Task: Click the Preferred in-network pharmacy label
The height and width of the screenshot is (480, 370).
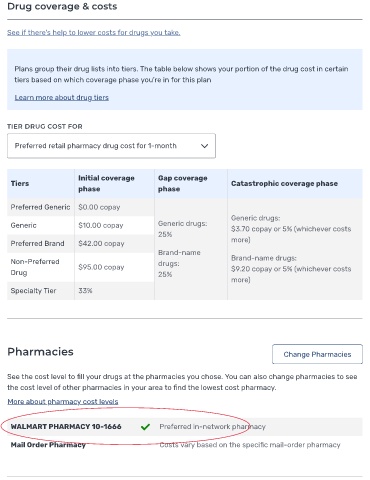Action: 212,427
